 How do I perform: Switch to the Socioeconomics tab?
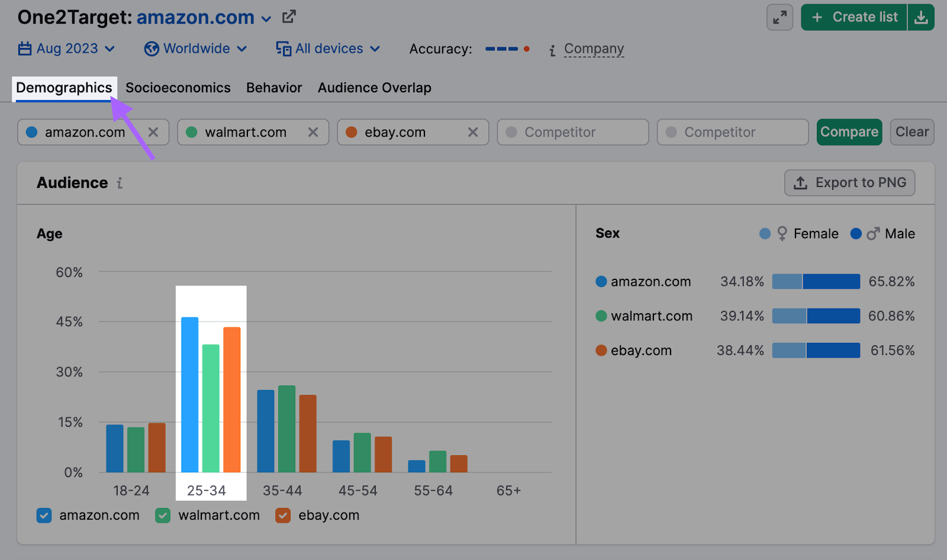click(x=178, y=88)
